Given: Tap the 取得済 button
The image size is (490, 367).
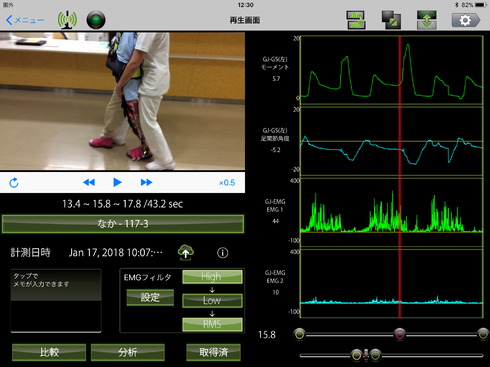Looking at the screenshot, I should [x=213, y=352].
